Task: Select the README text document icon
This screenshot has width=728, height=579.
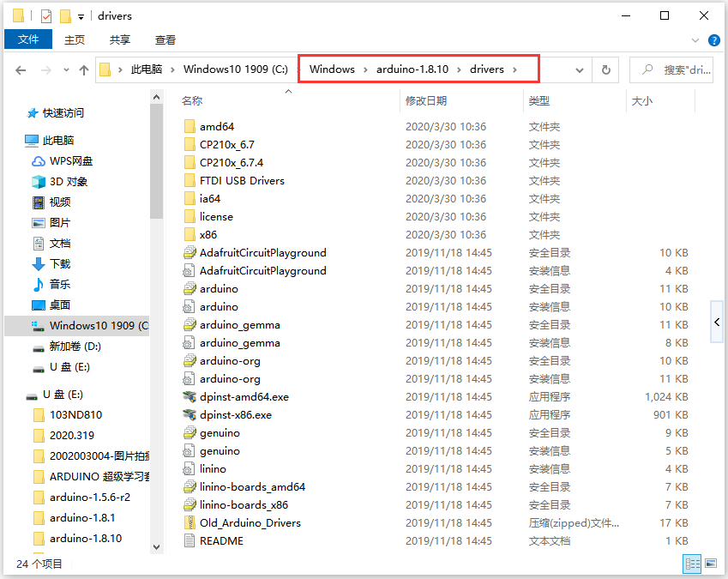Action: point(190,541)
